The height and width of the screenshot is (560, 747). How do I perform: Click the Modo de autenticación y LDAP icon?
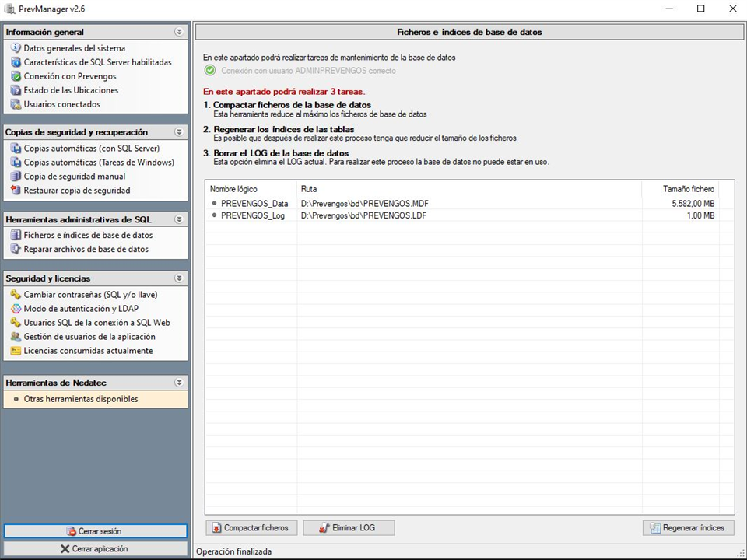16,309
